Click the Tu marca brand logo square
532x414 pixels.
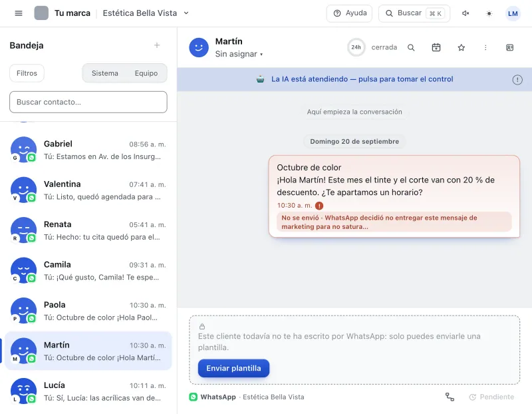[x=41, y=13]
